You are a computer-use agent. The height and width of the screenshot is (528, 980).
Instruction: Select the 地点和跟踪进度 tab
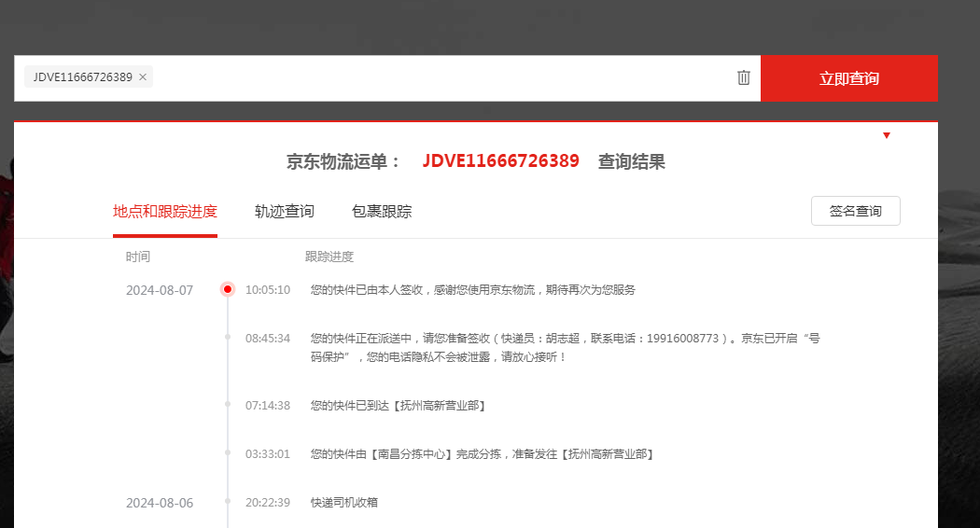coord(165,211)
